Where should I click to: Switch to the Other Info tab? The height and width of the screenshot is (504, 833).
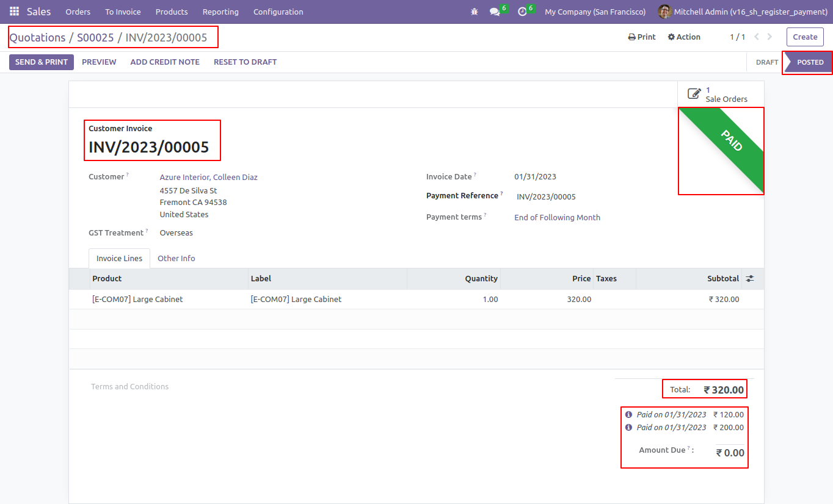pos(176,258)
